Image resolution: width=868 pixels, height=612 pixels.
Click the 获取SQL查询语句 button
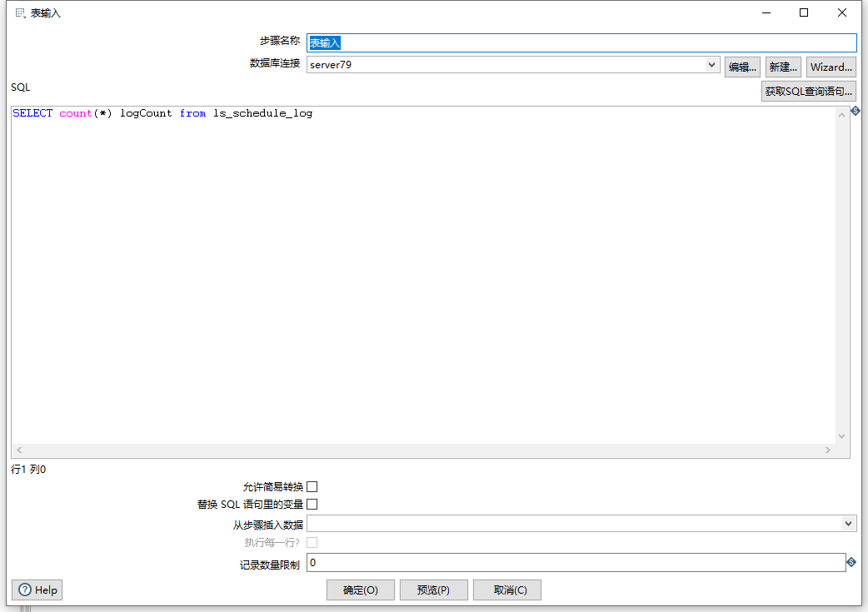808,92
